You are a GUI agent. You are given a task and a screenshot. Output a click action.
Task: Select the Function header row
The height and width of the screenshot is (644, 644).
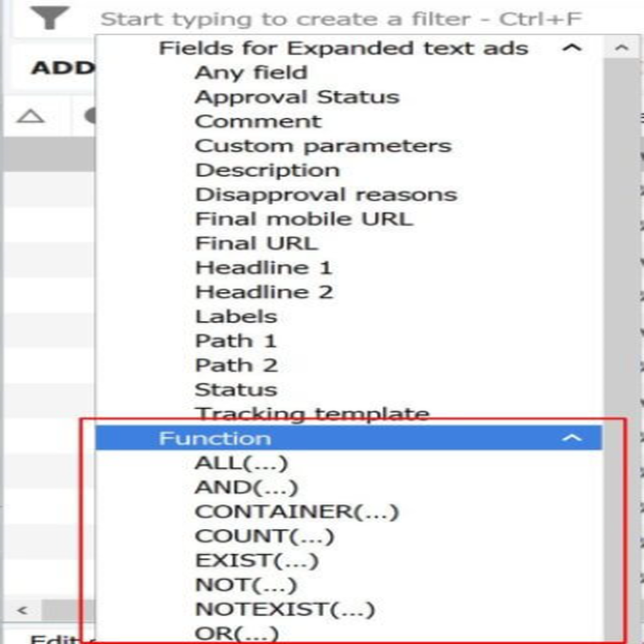[348, 438]
